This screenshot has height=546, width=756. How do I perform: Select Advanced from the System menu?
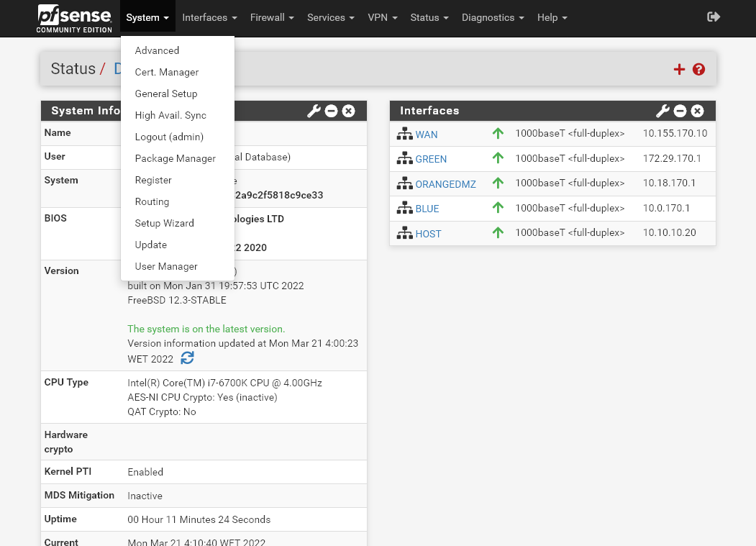[x=157, y=50]
